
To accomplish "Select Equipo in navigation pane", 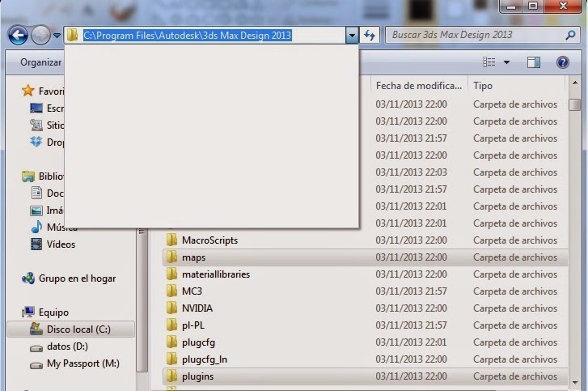I will (45, 312).
